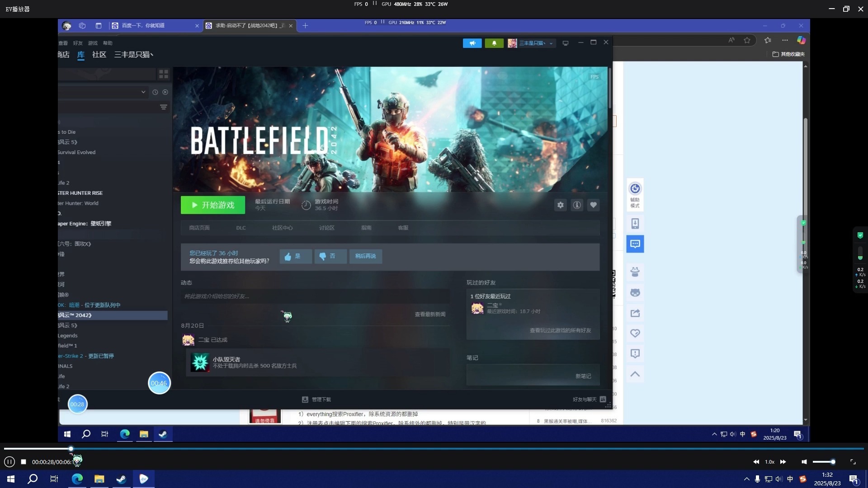Image resolution: width=868 pixels, height=488 pixels.
Task: Open the 三丰是只猫 profile nav item
Action: coord(134,55)
